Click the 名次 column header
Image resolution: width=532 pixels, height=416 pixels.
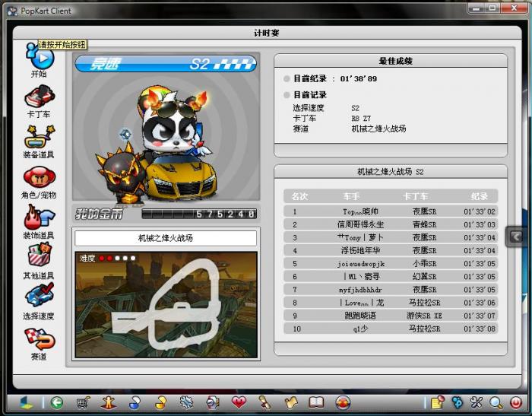coord(300,196)
